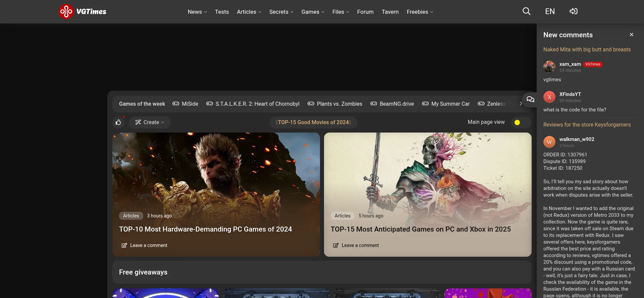Click Articles tag on Hardware-Demanding card
The width and height of the screenshot is (644, 298).
[x=131, y=216]
